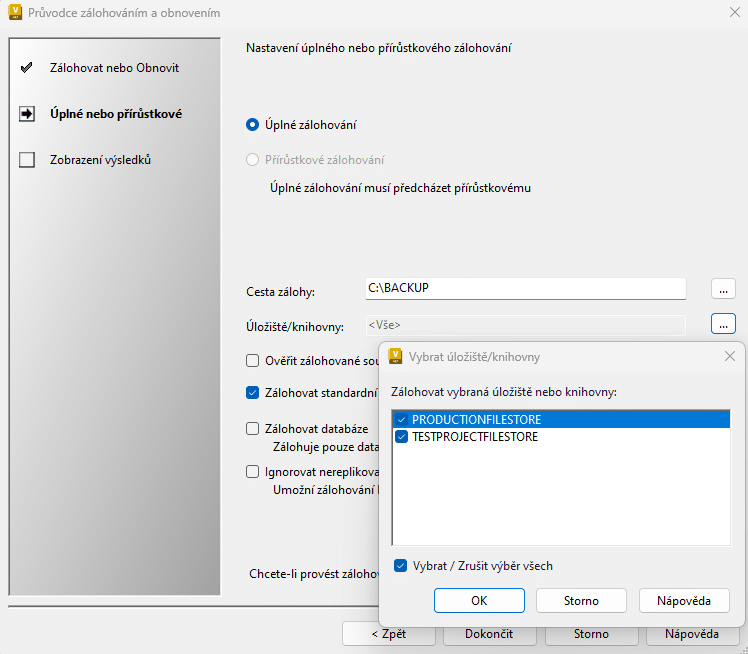Open the wizard's bottom Nápověda button

click(x=692, y=634)
